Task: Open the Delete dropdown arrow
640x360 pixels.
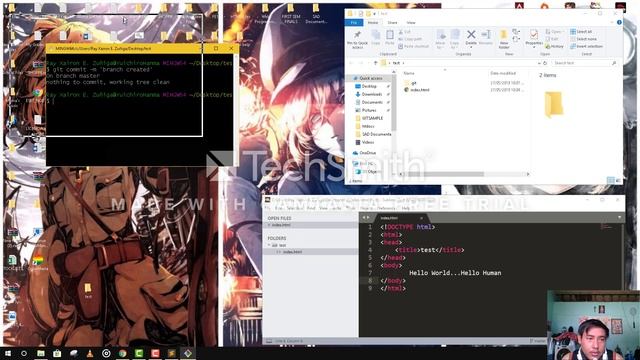Action: 471,47
